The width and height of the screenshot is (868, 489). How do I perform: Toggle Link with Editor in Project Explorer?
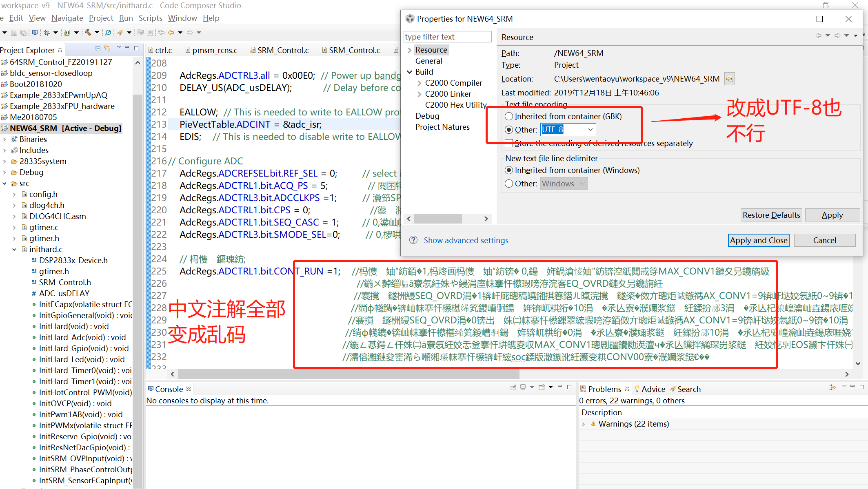tap(107, 49)
